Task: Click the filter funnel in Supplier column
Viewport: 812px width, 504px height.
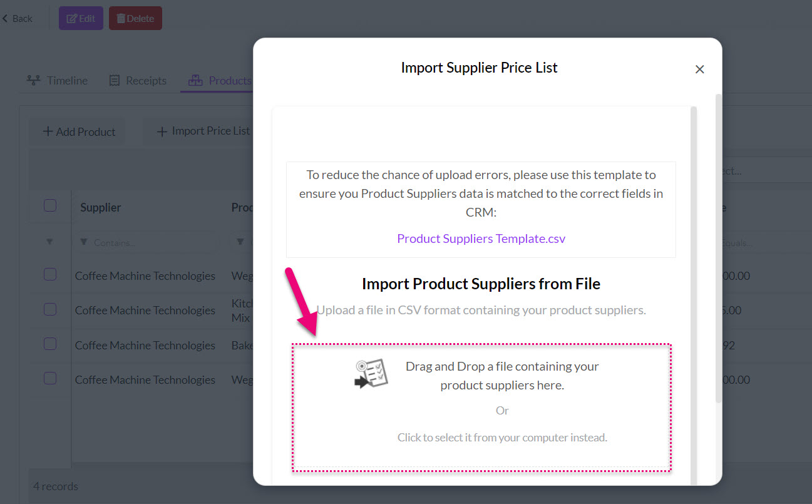Action: [84, 242]
